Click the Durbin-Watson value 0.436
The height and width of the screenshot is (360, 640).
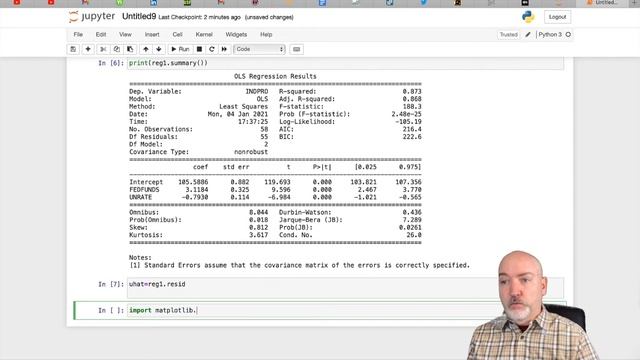pos(412,212)
